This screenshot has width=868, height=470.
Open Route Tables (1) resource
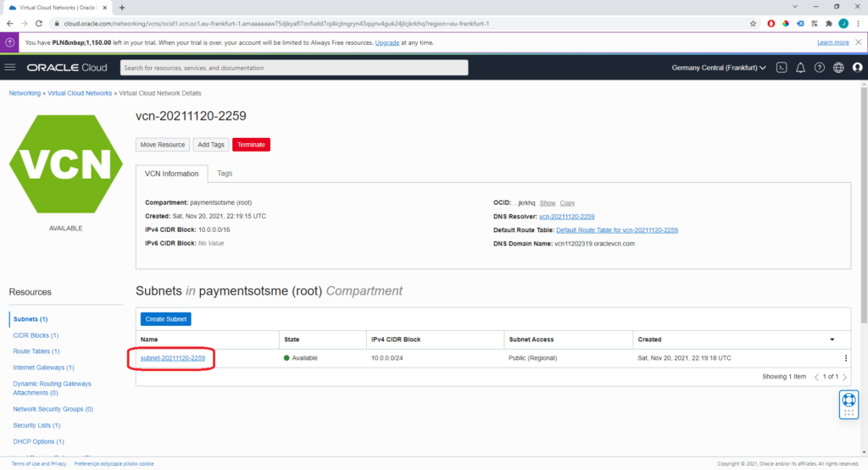click(36, 351)
